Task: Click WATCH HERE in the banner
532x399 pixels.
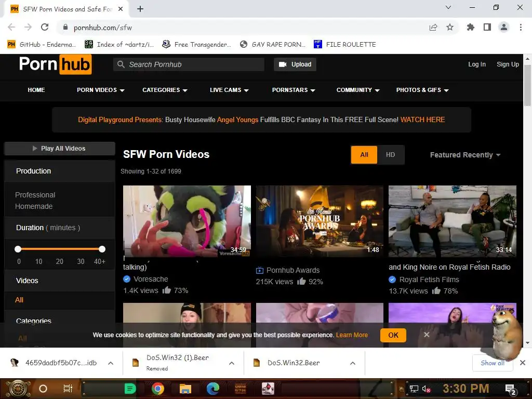Action: [422, 120]
